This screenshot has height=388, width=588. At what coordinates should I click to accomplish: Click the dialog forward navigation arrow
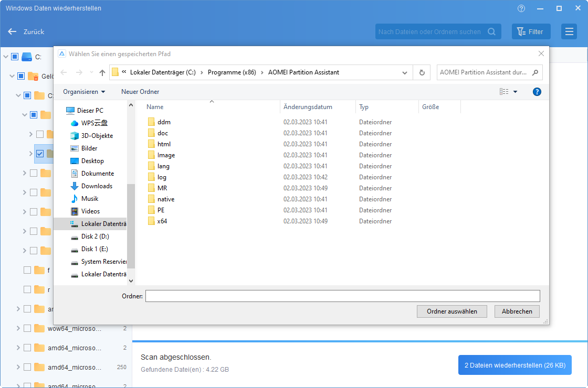[79, 73]
